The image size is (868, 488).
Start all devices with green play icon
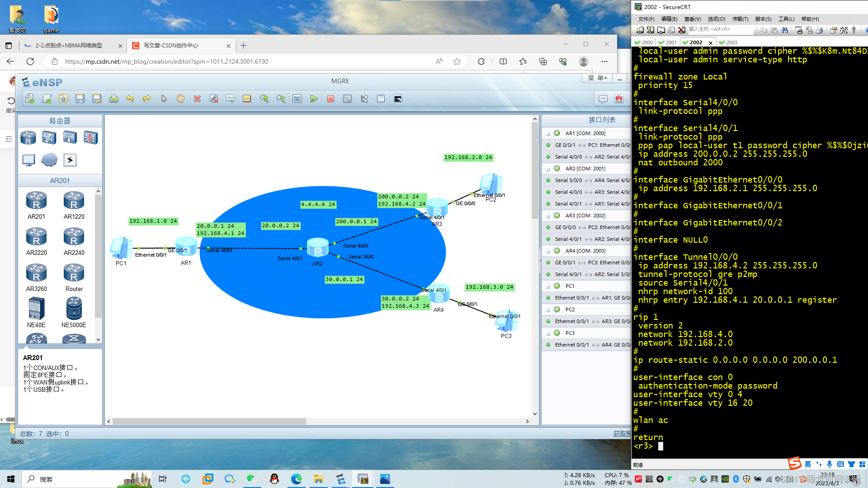click(314, 99)
